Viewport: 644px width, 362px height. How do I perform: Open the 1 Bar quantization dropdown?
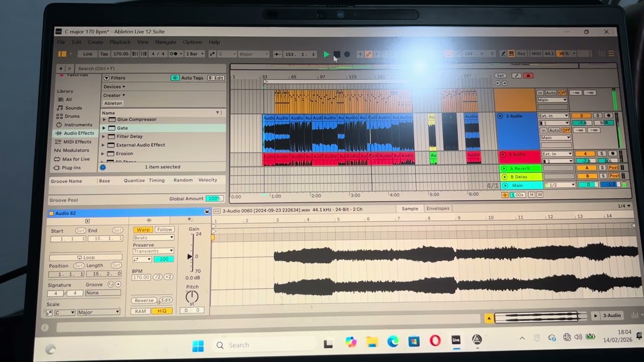pyautogui.click(x=195, y=54)
